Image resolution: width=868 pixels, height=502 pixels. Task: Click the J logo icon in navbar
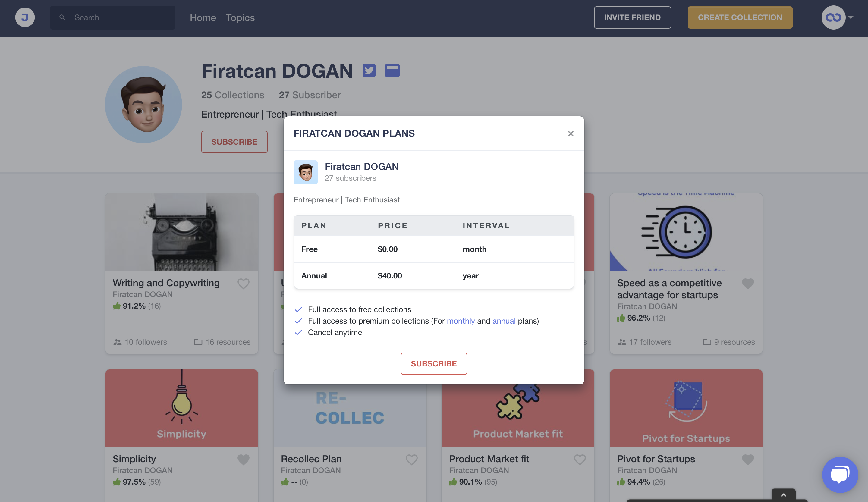coord(25,17)
